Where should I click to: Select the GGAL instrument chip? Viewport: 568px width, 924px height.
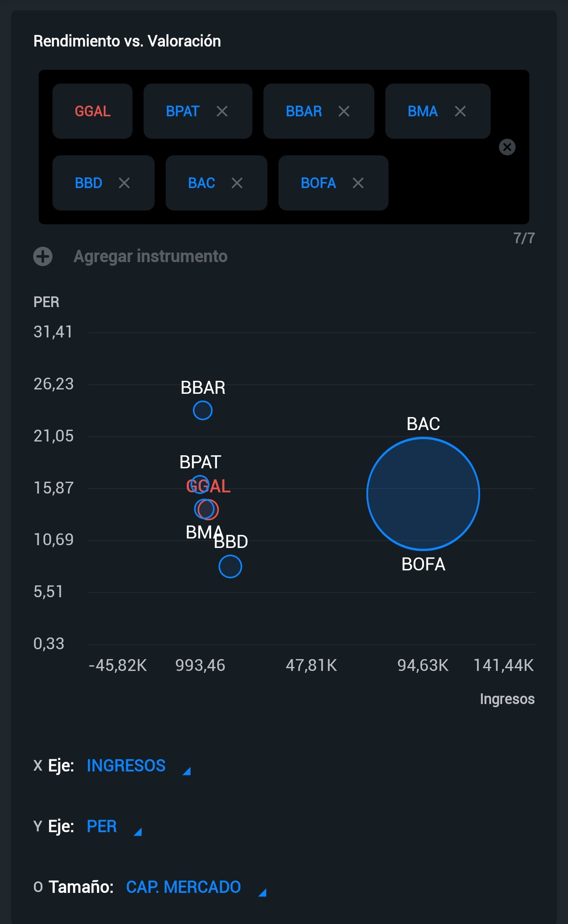click(92, 111)
